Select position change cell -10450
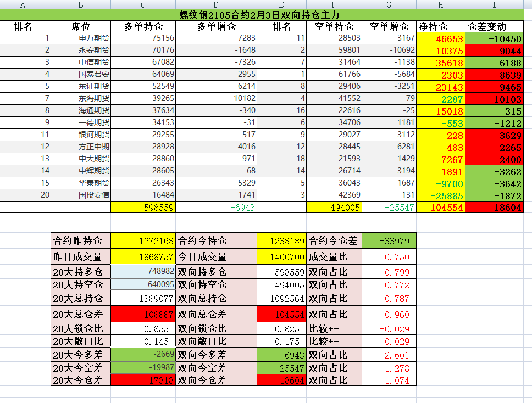Viewport: 532px width, 403px height. tap(494, 38)
